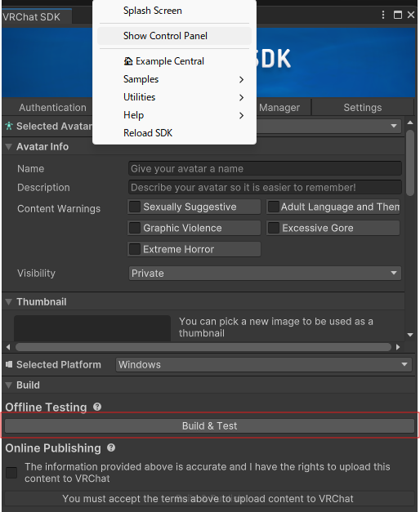The width and height of the screenshot is (420, 512).
Task: Open Example Central from the menu
Action: tap(174, 61)
